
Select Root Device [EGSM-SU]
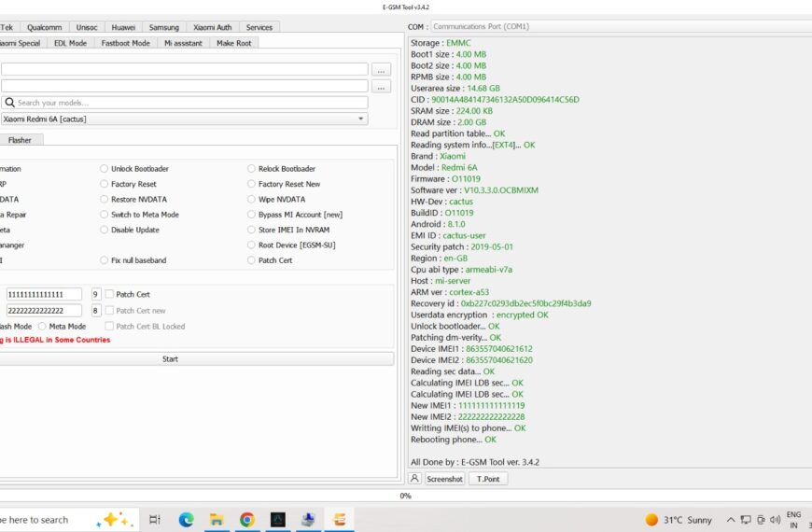(291, 245)
